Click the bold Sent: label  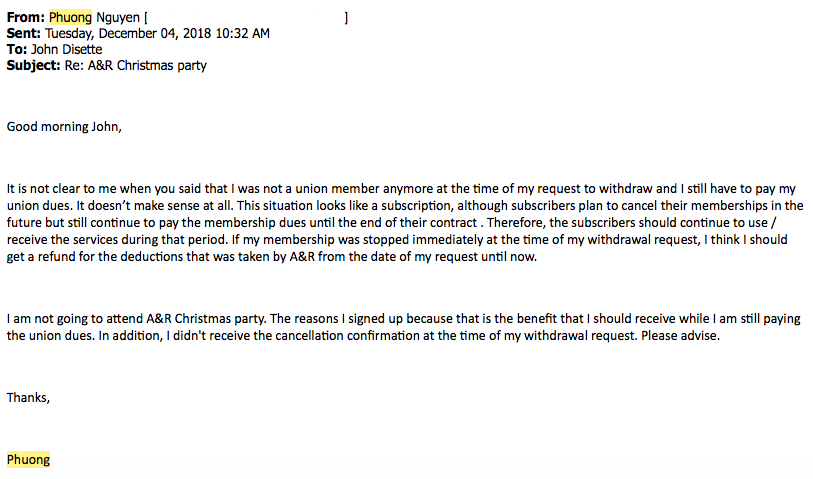pyautogui.click(x=24, y=33)
